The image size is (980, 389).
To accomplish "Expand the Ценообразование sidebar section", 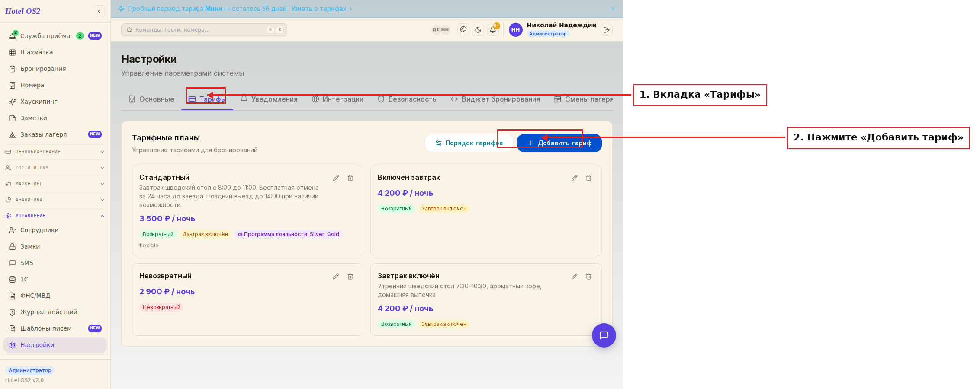I will [x=55, y=152].
